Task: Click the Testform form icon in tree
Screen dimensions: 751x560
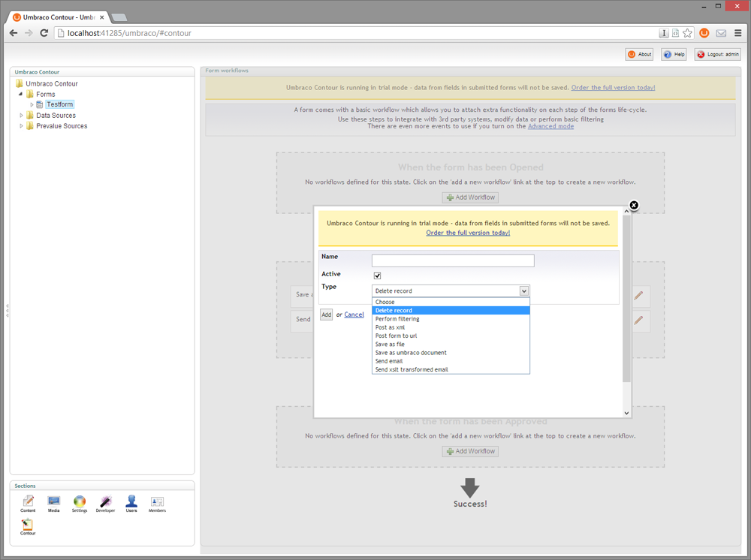Action: [x=40, y=104]
